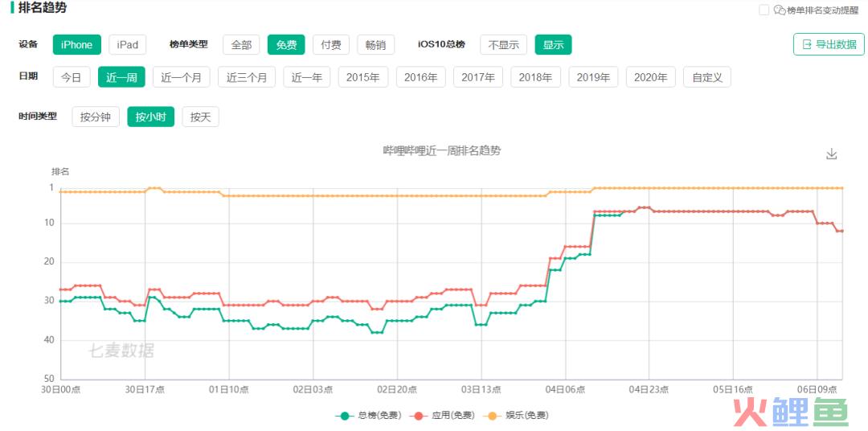Image resolution: width=868 pixels, height=431 pixels.
Task: Select 2019年 date filter
Action: pyautogui.click(x=593, y=77)
